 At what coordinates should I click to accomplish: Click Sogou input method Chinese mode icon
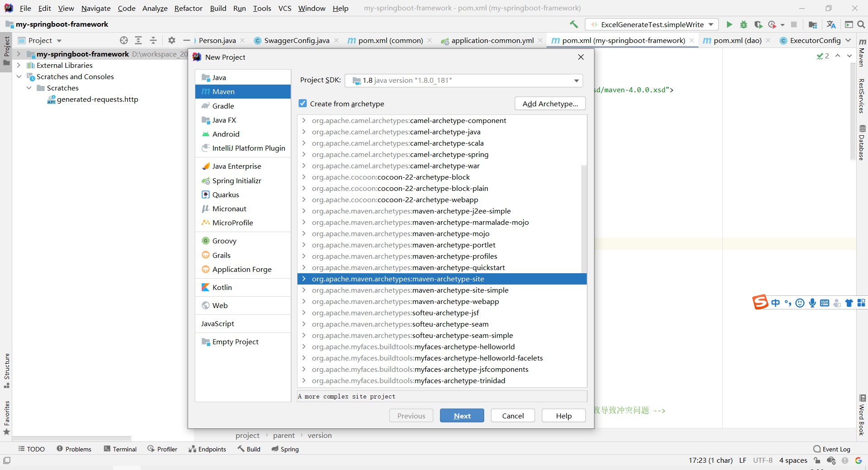click(x=776, y=303)
